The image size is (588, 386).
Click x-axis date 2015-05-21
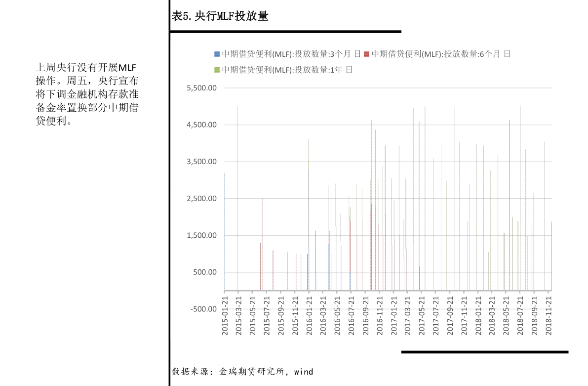(x=253, y=316)
